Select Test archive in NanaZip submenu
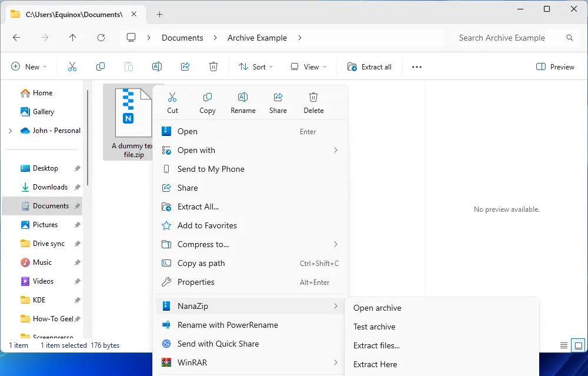 (442, 327)
